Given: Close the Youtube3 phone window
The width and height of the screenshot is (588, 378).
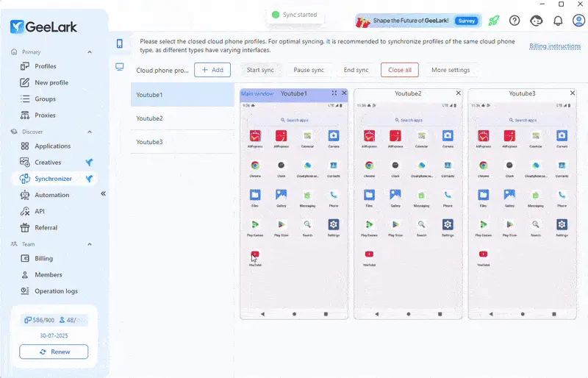Looking at the screenshot, I should click(573, 93).
